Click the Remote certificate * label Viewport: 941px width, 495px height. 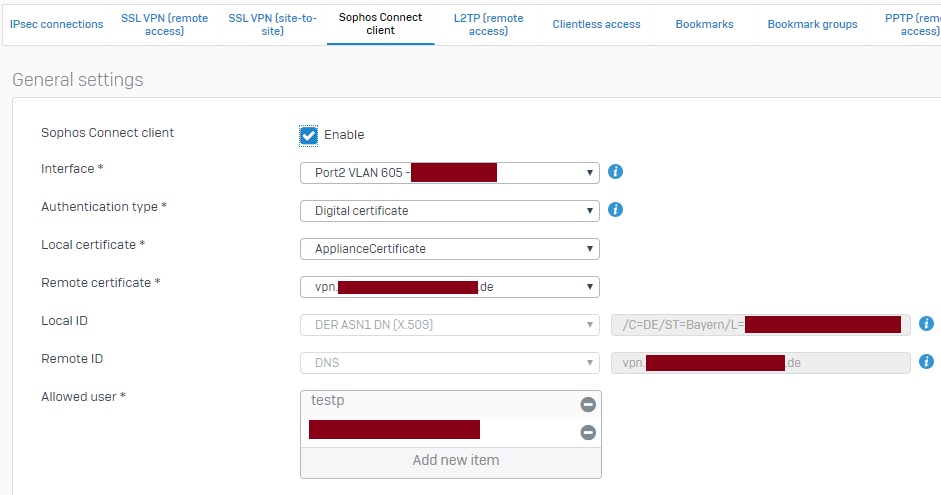(100, 283)
